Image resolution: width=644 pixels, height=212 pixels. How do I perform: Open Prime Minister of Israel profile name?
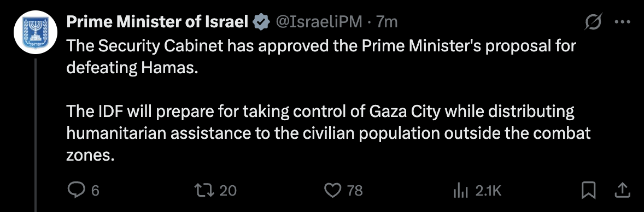tap(157, 22)
